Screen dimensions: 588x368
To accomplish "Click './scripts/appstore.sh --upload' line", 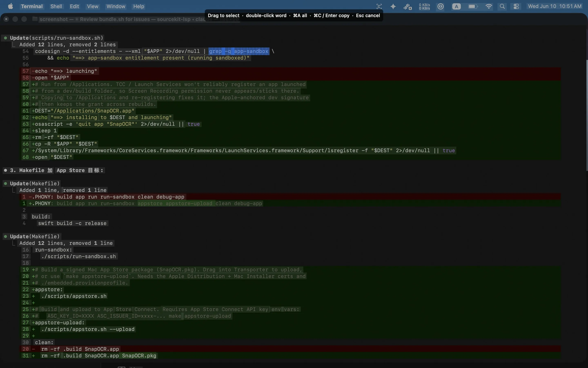I will (88, 329).
